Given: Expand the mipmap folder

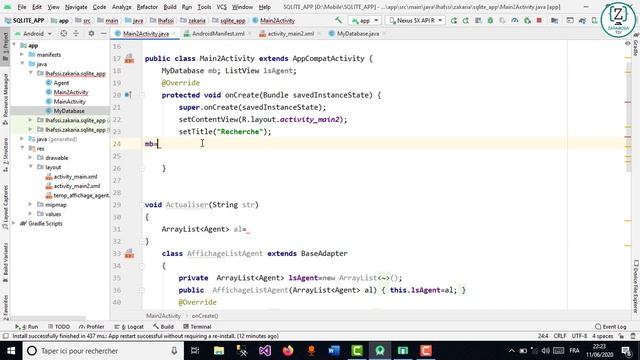Looking at the screenshot, I should [30, 204].
